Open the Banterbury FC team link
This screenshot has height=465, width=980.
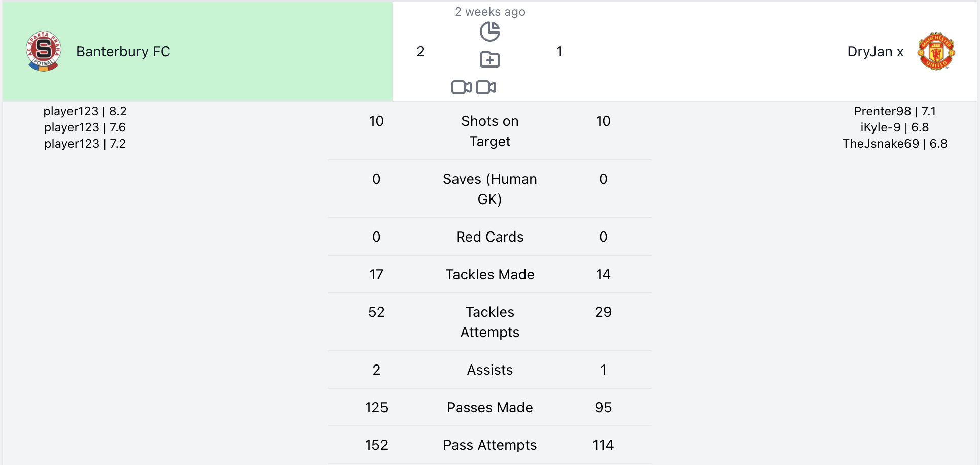[x=123, y=52]
